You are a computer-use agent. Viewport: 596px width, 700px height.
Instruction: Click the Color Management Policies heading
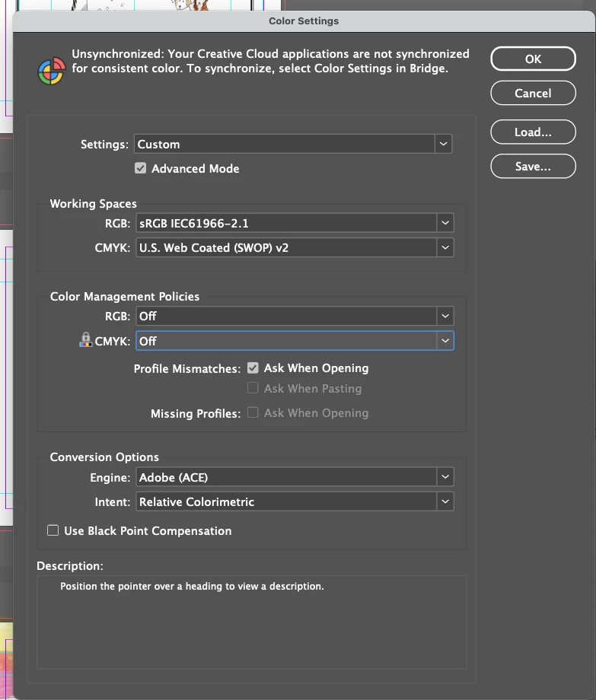pos(125,297)
